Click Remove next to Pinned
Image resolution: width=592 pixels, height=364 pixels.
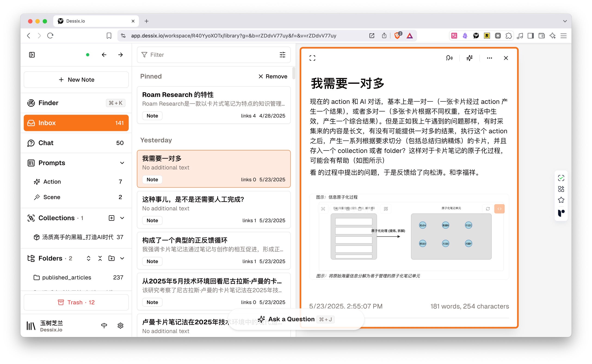[x=273, y=76]
